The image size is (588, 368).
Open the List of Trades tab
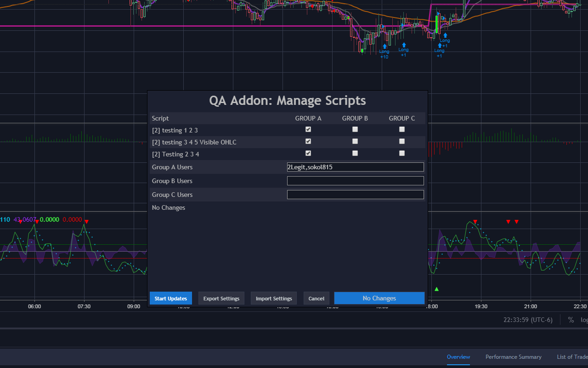tap(572, 356)
